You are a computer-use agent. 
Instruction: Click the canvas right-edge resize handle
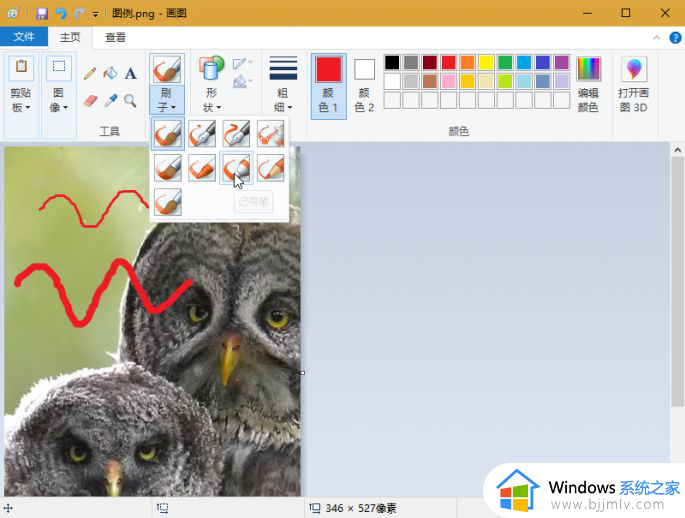303,373
